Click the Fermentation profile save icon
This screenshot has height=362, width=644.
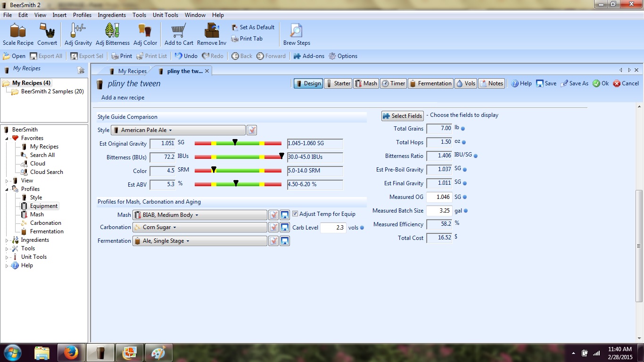285,241
